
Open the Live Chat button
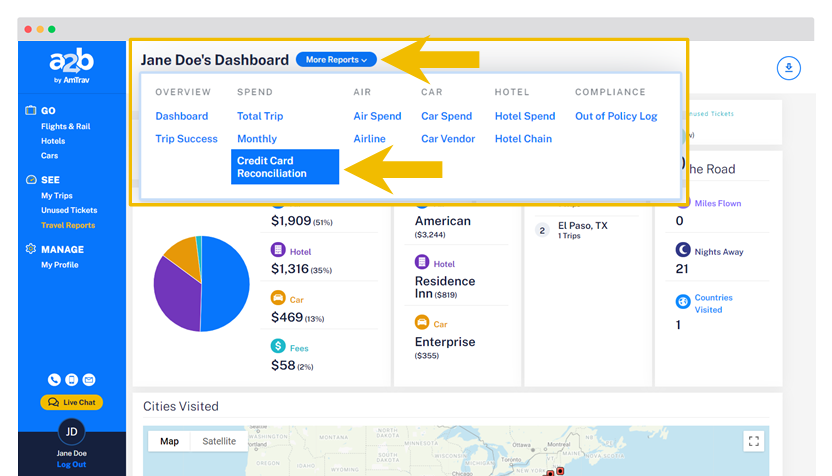click(x=71, y=402)
